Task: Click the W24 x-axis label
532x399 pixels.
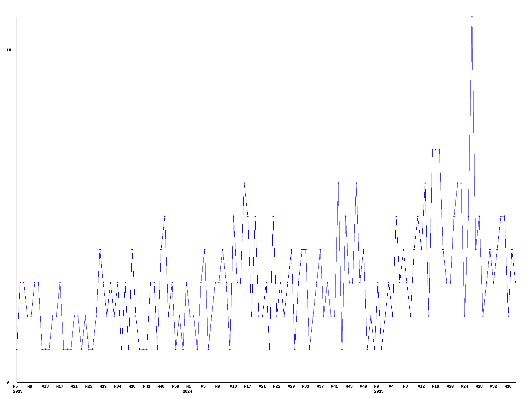Action: click(465, 387)
